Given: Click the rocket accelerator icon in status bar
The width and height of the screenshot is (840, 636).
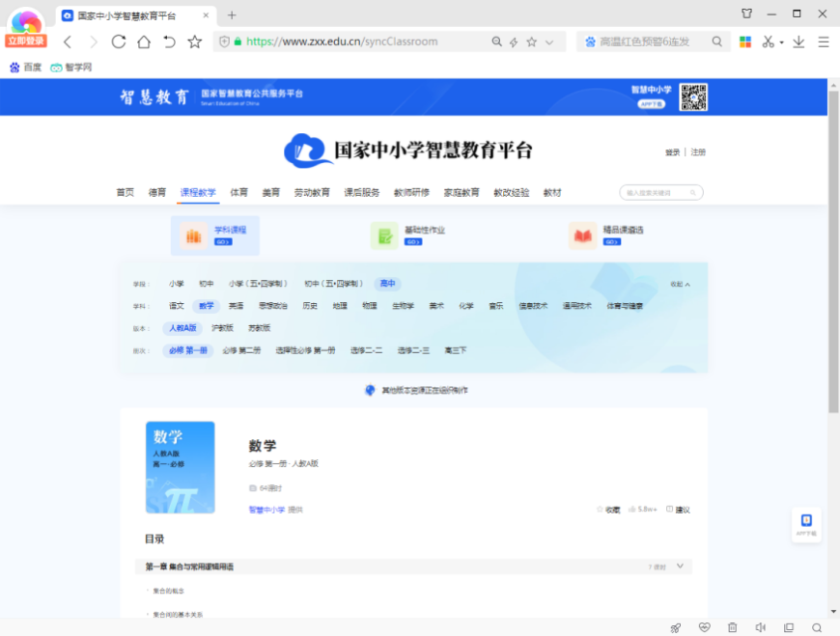Looking at the screenshot, I should point(676,627).
